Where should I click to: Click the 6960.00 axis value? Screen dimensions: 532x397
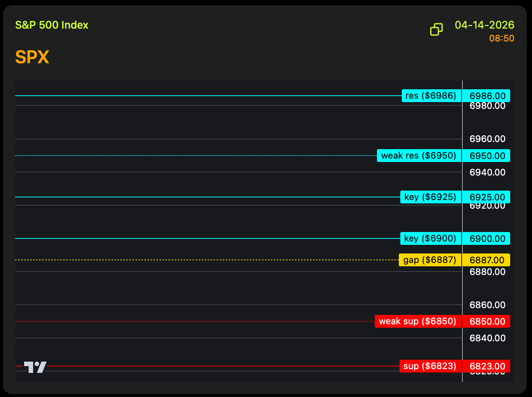click(488, 139)
